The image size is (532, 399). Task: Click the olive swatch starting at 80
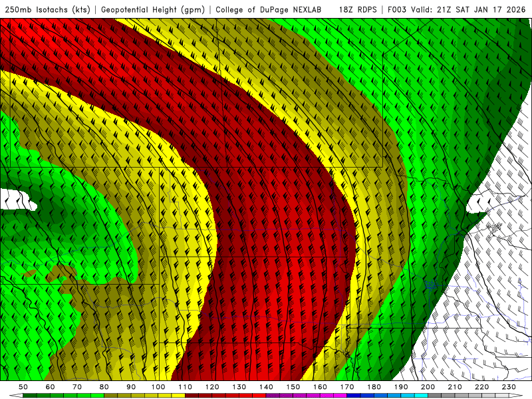pos(110,396)
